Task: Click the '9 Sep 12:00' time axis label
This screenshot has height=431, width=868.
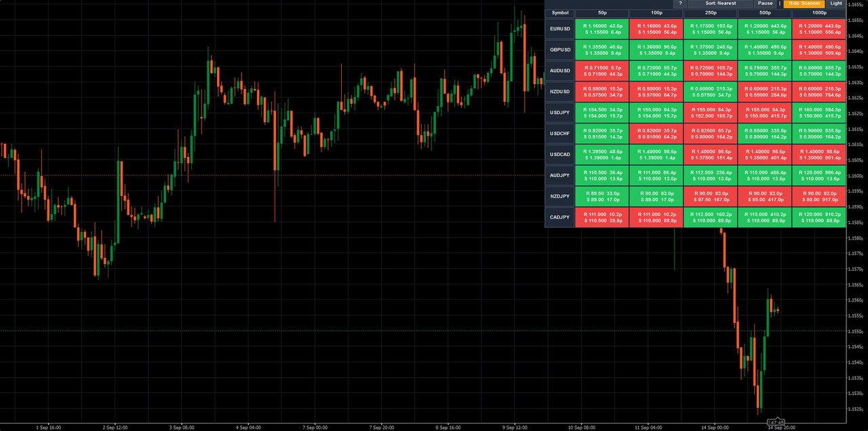Action: pos(515,428)
